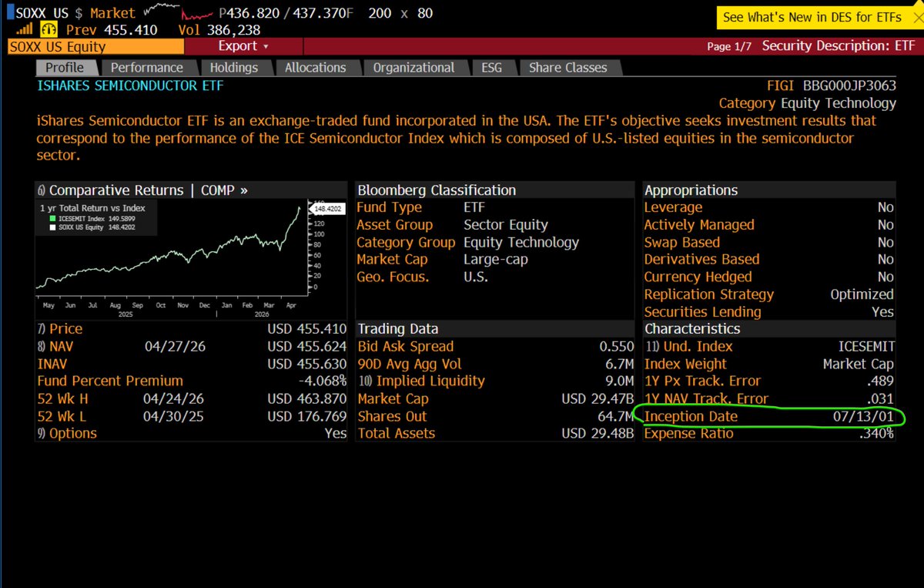
Task: Go to the Organizational tab
Action: [x=413, y=68]
